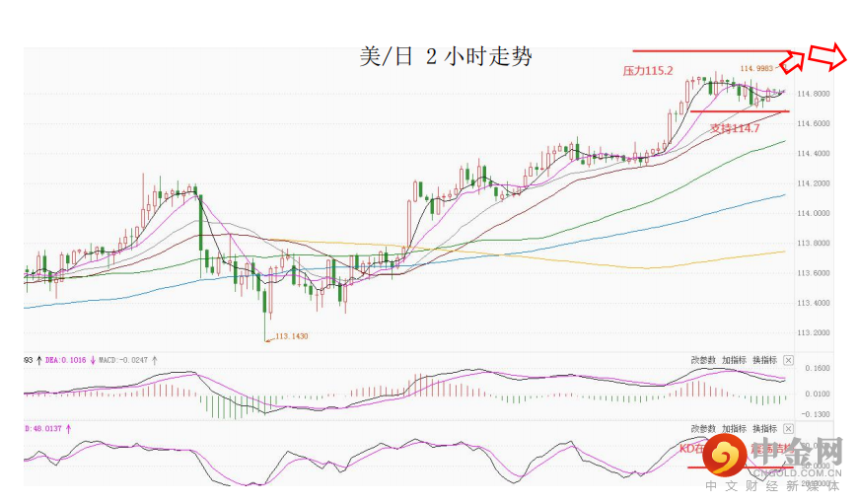
Task: Click the CNGOLD.COM.CN watermark link
Action: pyautogui.click(x=798, y=472)
